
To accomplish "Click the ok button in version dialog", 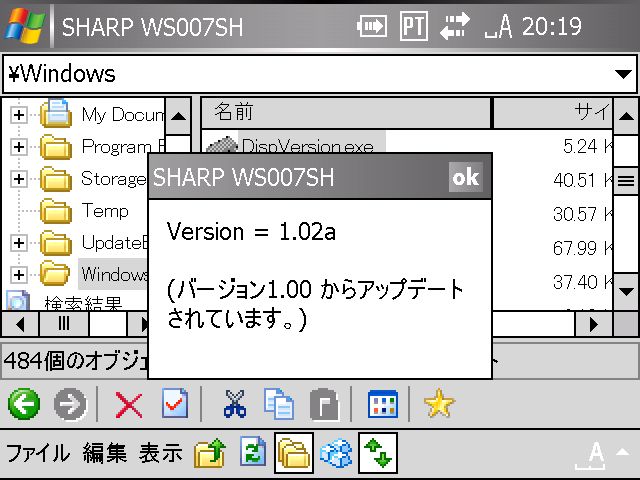I will [466, 177].
